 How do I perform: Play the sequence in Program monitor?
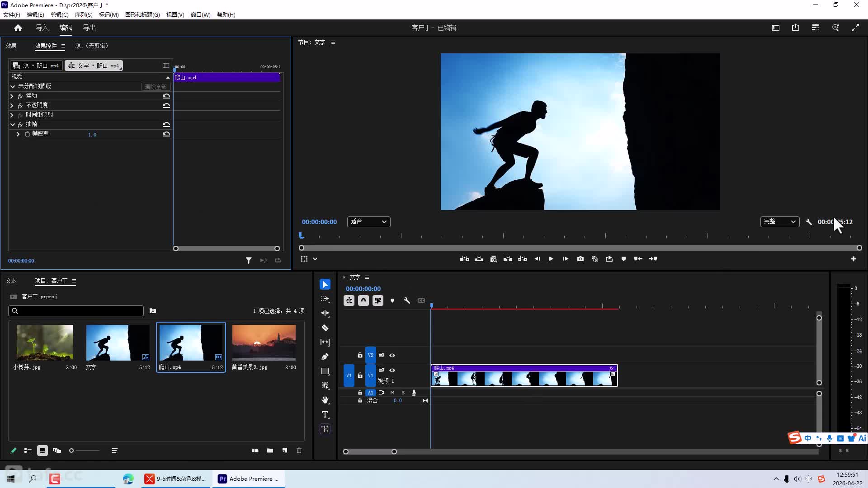click(551, 259)
